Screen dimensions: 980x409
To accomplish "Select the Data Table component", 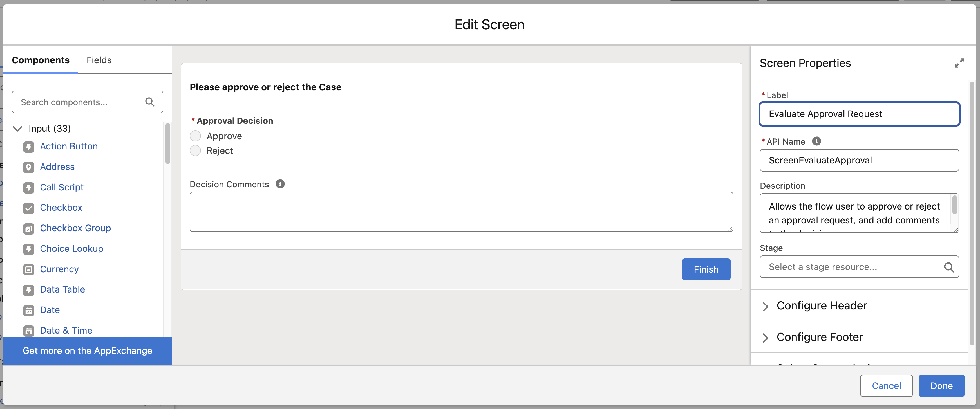I will coord(63,289).
